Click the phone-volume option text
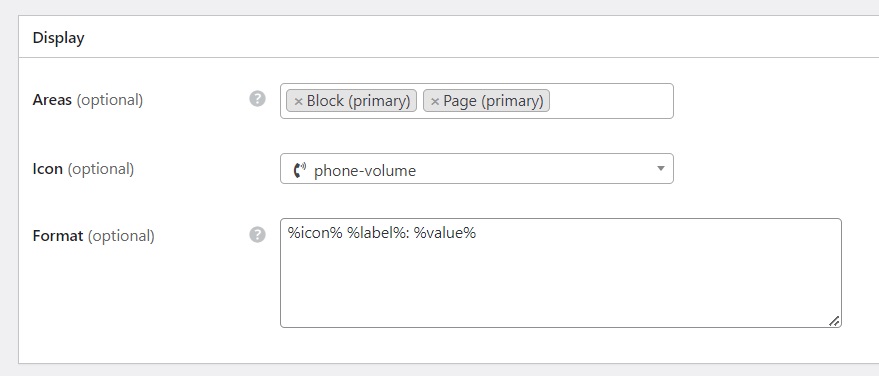Viewport: 879px width, 376px height. point(365,170)
